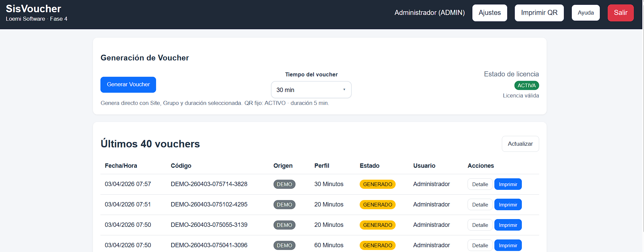Select code DEMO-260403-075102-4295
Viewport: 644px width, 252px height.
[x=209, y=204]
